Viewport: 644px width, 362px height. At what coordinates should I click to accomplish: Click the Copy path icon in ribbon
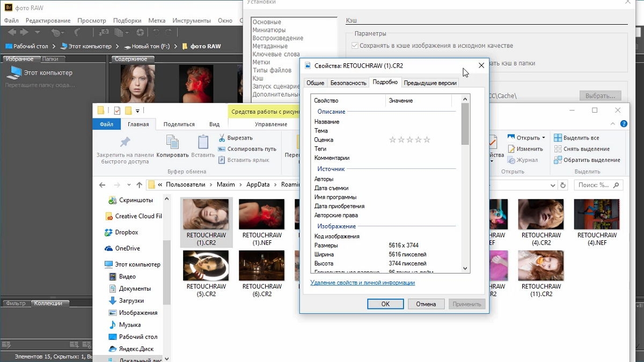[x=222, y=149]
